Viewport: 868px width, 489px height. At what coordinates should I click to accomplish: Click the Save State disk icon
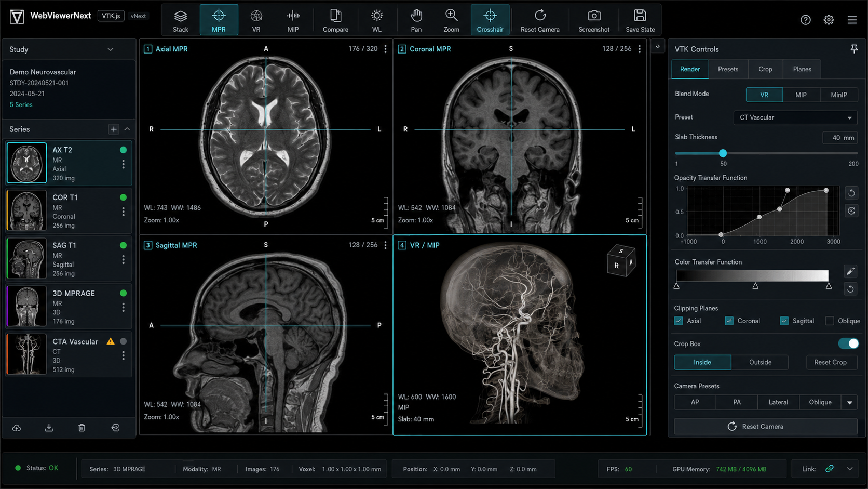click(640, 20)
